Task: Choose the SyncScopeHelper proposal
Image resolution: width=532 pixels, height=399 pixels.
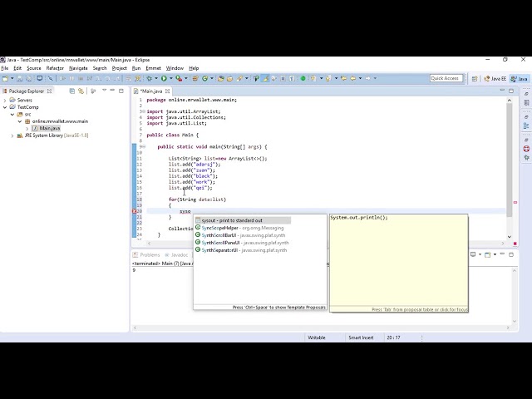Action: (243, 228)
